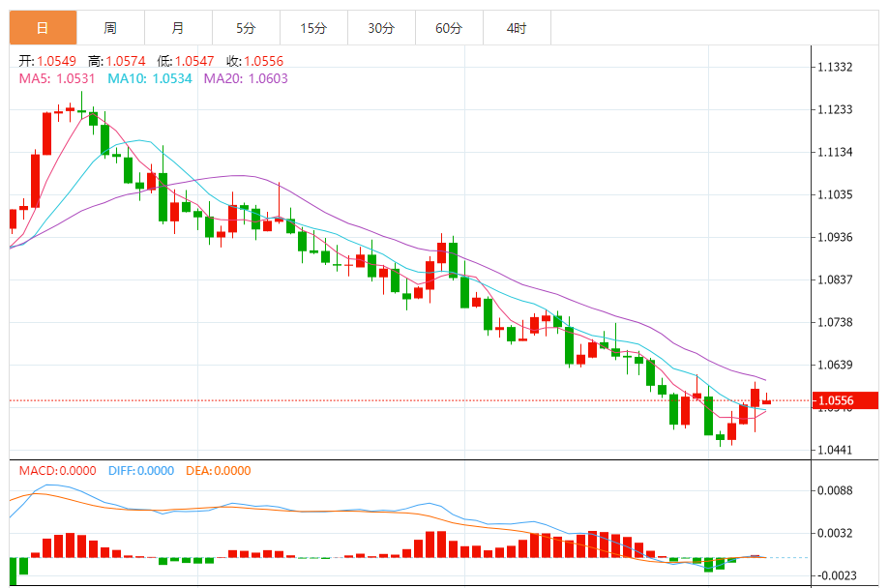889x588 pixels.
Task: Click the low price 低 value 1.0547
Action: click(x=194, y=61)
